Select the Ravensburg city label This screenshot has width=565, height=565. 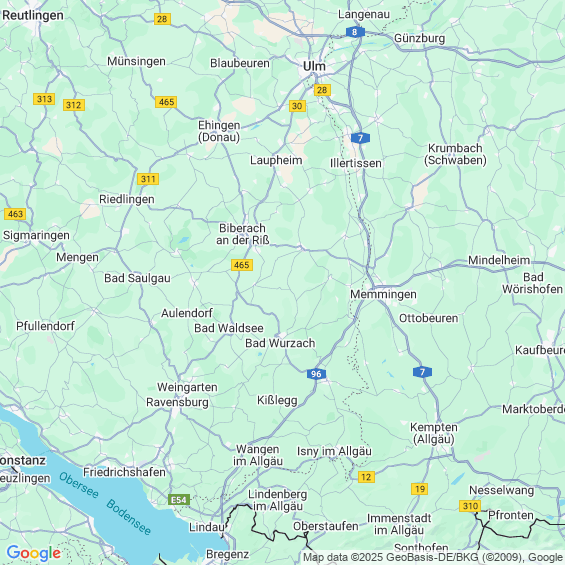[177, 402]
